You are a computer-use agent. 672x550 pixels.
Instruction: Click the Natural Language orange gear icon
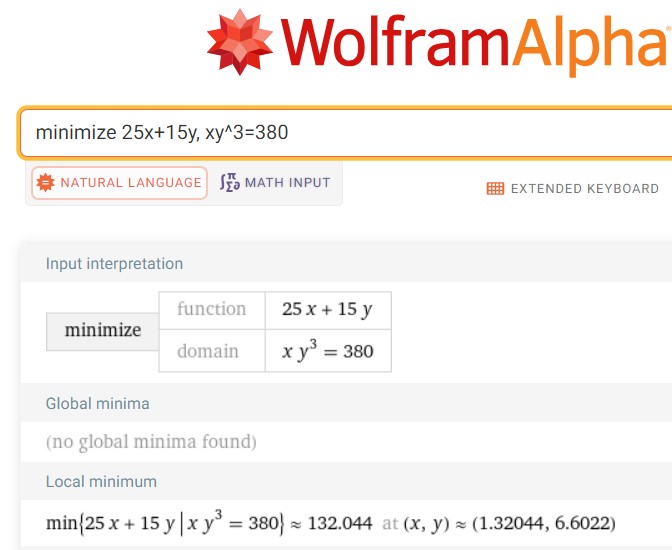pyautogui.click(x=45, y=183)
